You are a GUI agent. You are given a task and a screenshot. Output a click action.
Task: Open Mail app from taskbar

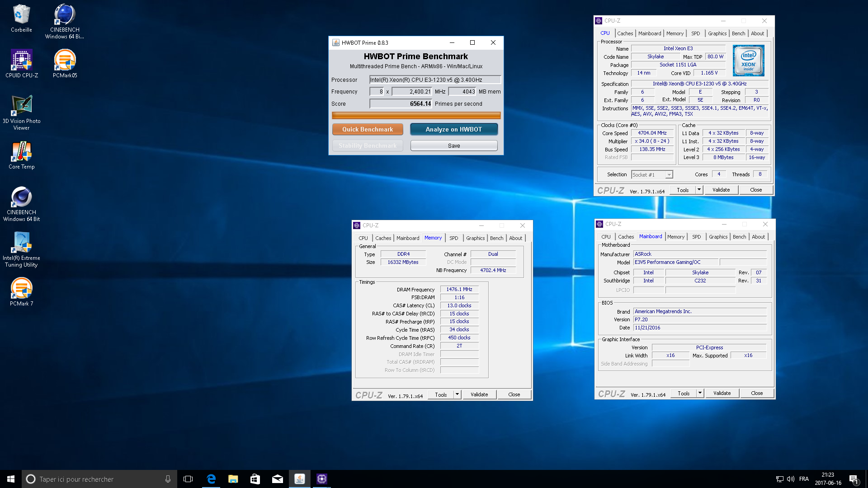click(277, 479)
